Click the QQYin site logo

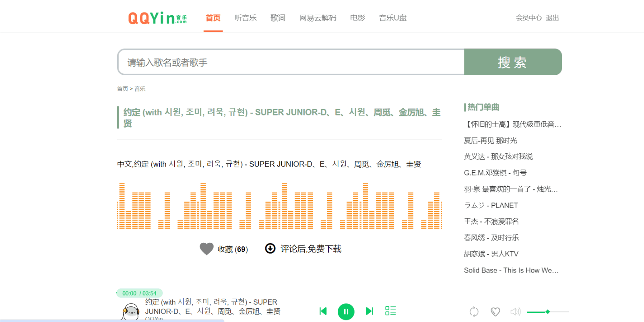[157, 18]
